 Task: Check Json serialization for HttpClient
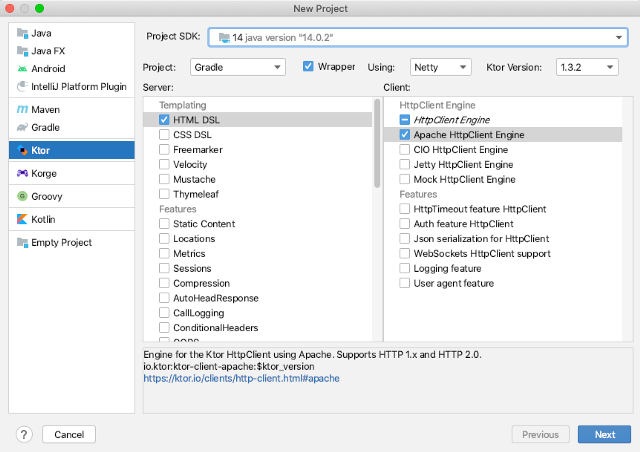(404, 238)
